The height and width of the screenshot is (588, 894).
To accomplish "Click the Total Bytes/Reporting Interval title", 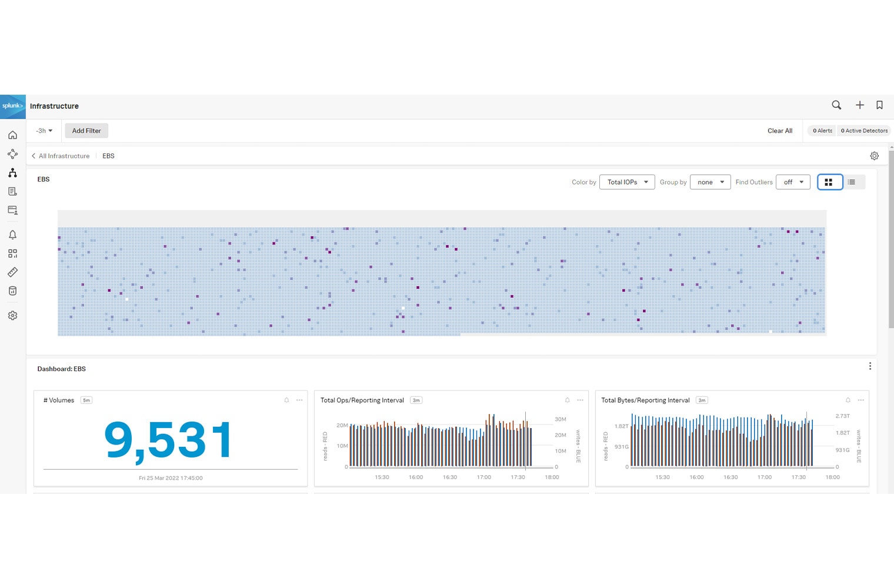I will (645, 400).
